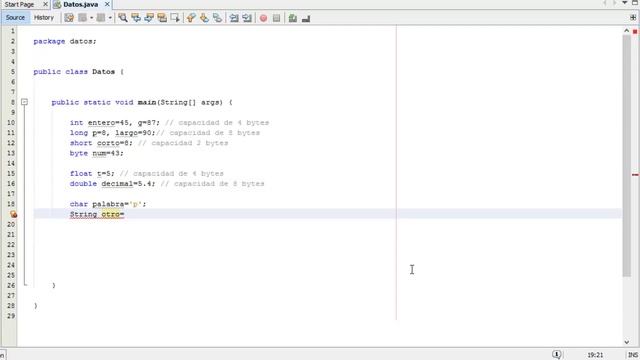The width and height of the screenshot is (640, 360).
Task: Stop Macro Recording square icon
Action: coord(276,18)
